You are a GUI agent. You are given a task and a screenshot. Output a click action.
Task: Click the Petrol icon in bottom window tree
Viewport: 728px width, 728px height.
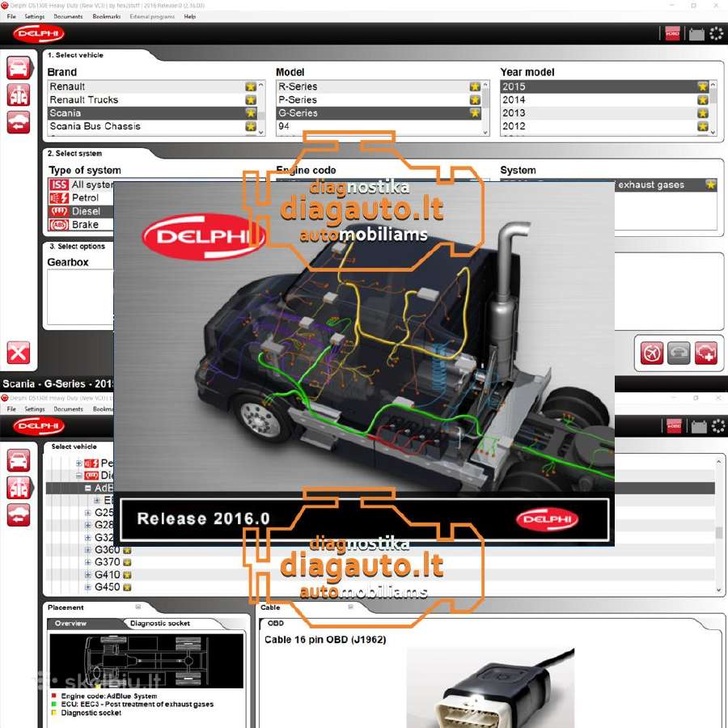(x=91, y=463)
